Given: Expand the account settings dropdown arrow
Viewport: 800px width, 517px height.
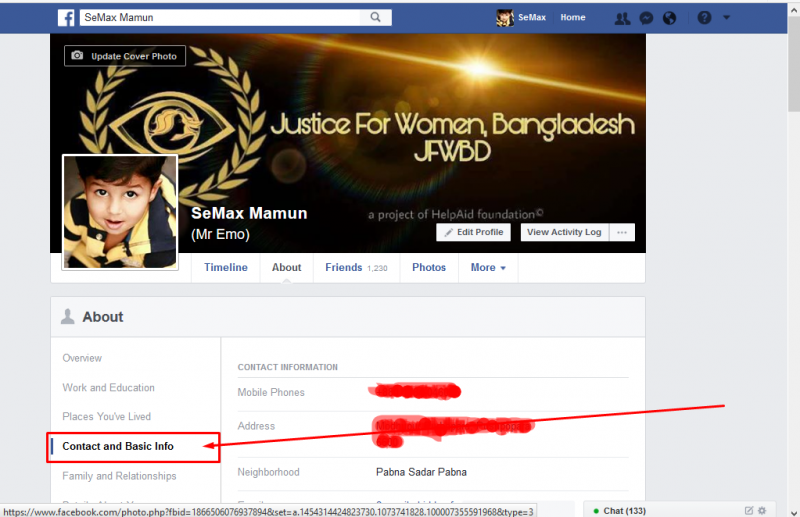Looking at the screenshot, I should pos(727,17).
